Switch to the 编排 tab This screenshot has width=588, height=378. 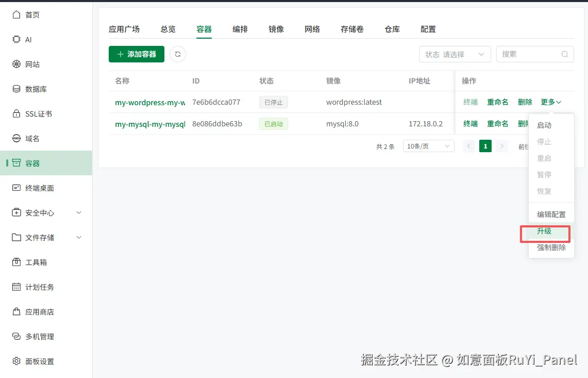pos(240,29)
